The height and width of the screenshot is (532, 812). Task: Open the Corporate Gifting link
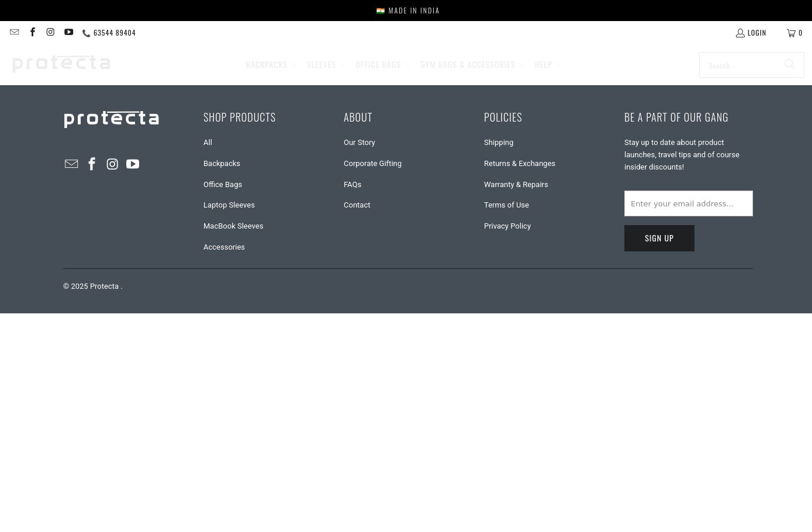point(372,164)
